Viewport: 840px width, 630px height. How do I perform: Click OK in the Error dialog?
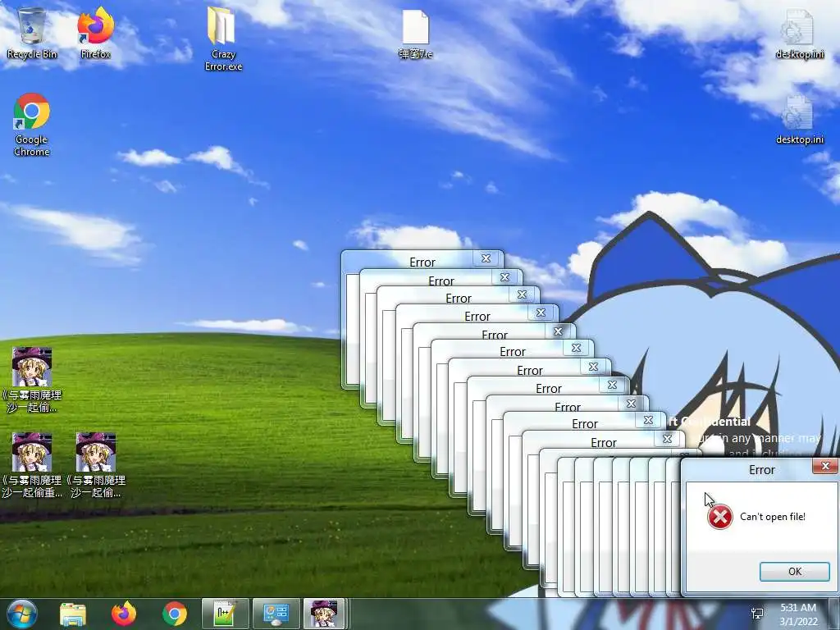point(794,572)
